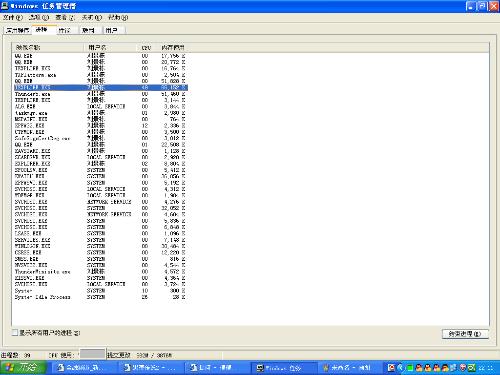Screen dimensions: 500x375
Task: Select the 进程 tab
Action: (x=43, y=30)
